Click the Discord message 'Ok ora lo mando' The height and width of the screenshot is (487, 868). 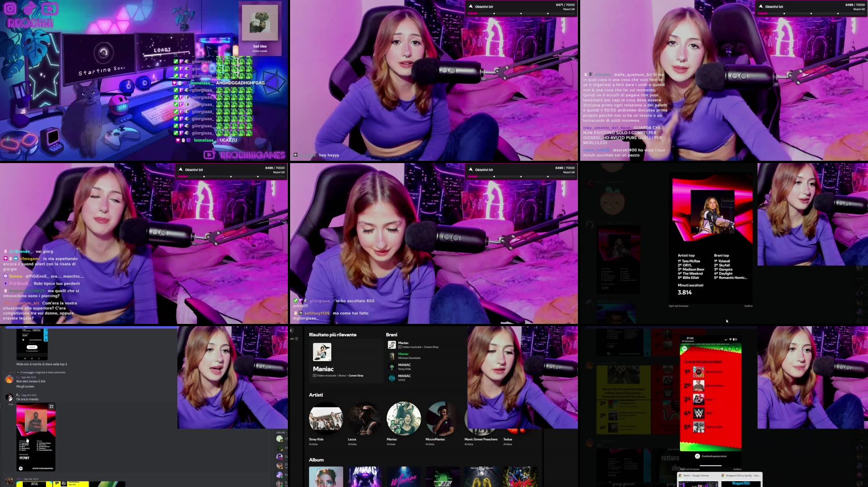[27, 399]
